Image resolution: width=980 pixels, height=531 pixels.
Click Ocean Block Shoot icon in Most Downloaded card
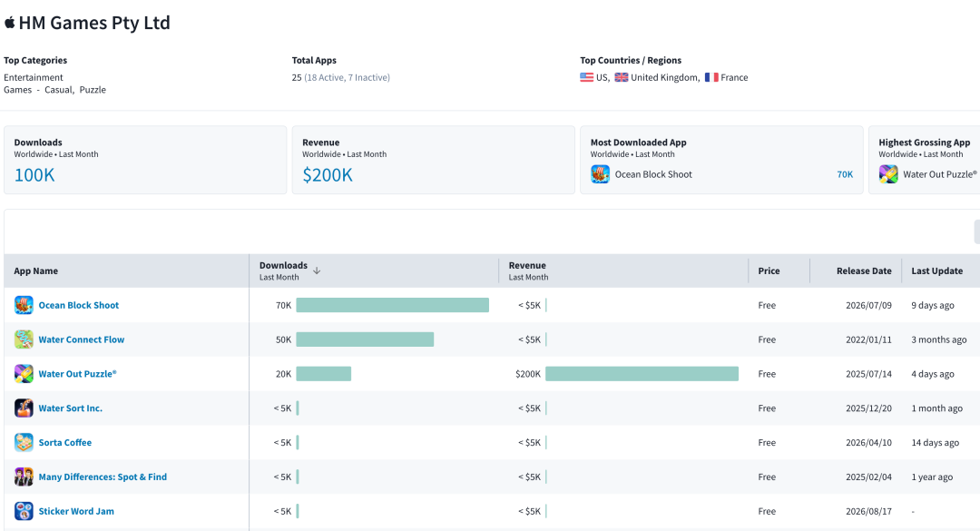(600, 174)
